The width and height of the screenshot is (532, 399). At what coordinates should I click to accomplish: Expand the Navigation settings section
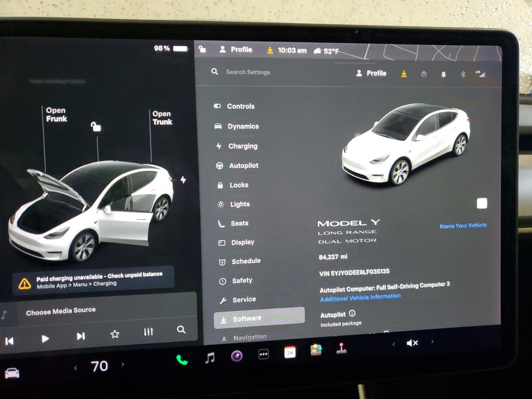pyautogui.click(x=250, y=337)
